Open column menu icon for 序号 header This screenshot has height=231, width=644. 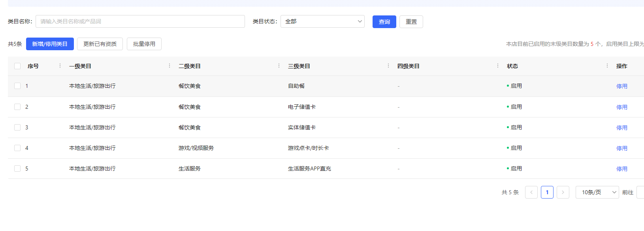60,66
